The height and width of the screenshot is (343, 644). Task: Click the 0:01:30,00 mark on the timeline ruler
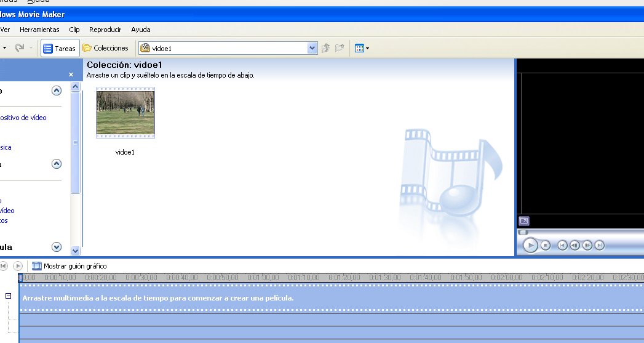(x=385, y=278)
